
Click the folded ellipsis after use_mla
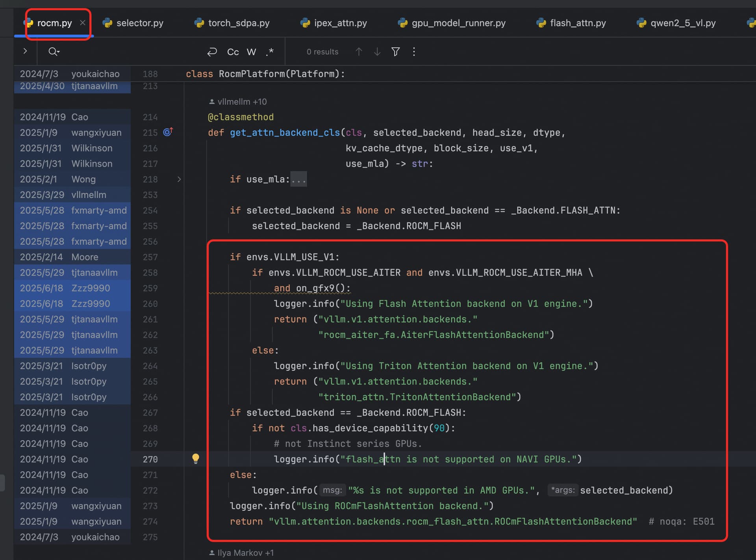coord(298,179)
